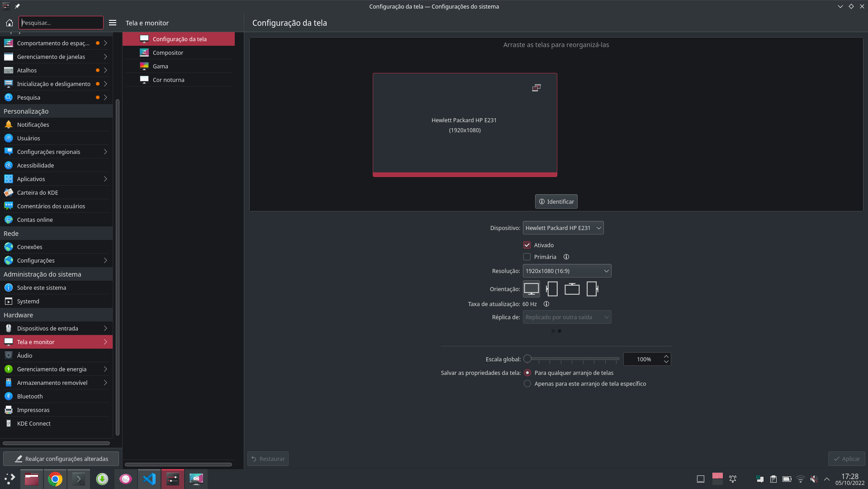Image resolution: width=868 pixels, height=489 pixels.
Task: Open Systemd settings entry
Action: (56, 301)
